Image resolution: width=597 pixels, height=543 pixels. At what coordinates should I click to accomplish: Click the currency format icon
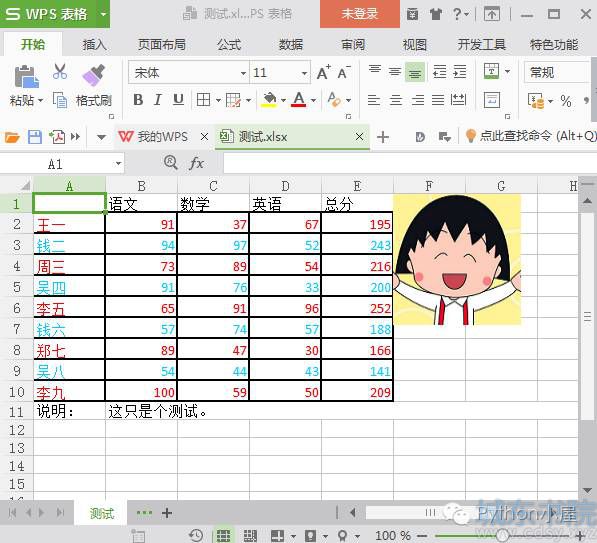tap(536, 101)
